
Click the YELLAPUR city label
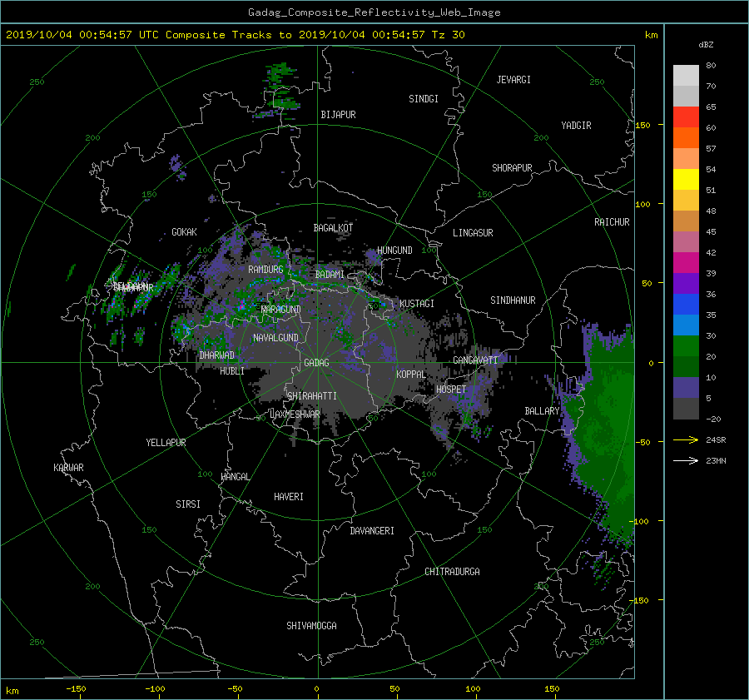(x=166, y=443)
